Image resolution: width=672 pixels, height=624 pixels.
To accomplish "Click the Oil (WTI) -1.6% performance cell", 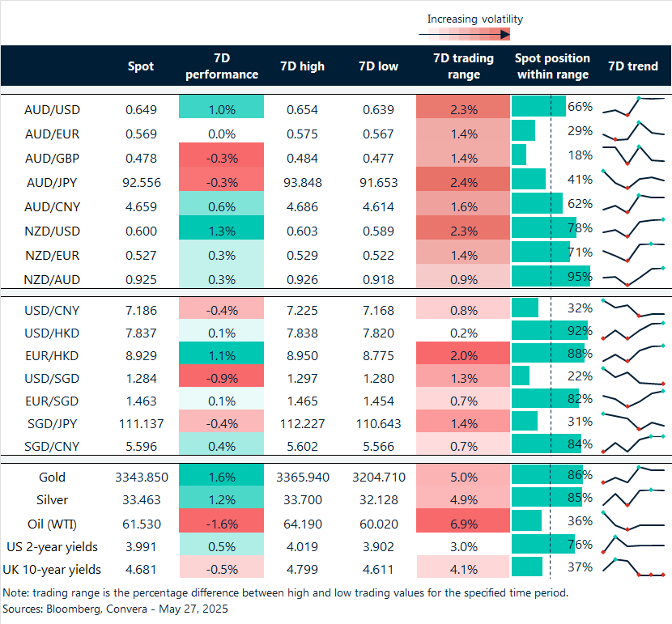I will tap(221, 523).
